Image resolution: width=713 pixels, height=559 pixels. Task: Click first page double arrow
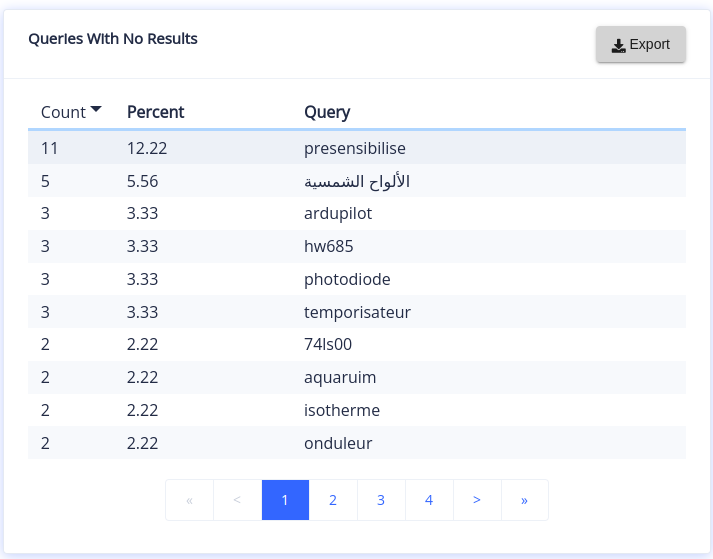point(189,500)
